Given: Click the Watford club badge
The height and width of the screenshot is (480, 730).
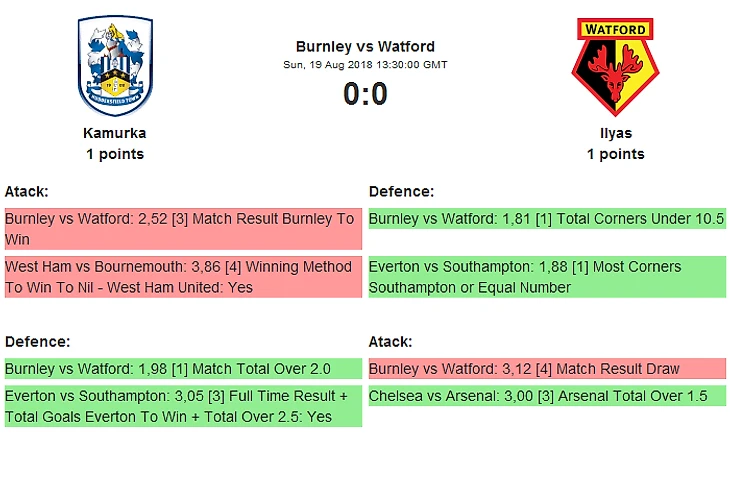Looking at the screenshot, I should [615, 67].
